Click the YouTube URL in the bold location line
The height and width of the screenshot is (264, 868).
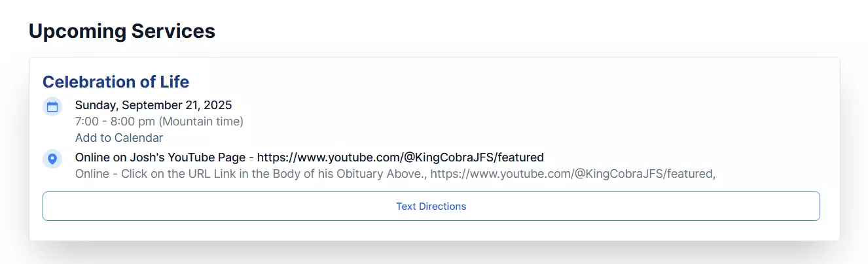click(x=401, y=157)
